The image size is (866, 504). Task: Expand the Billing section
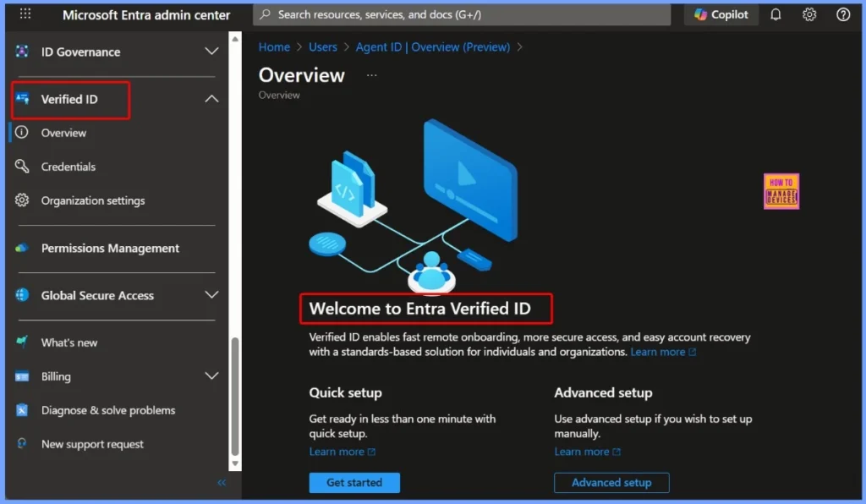211,376
